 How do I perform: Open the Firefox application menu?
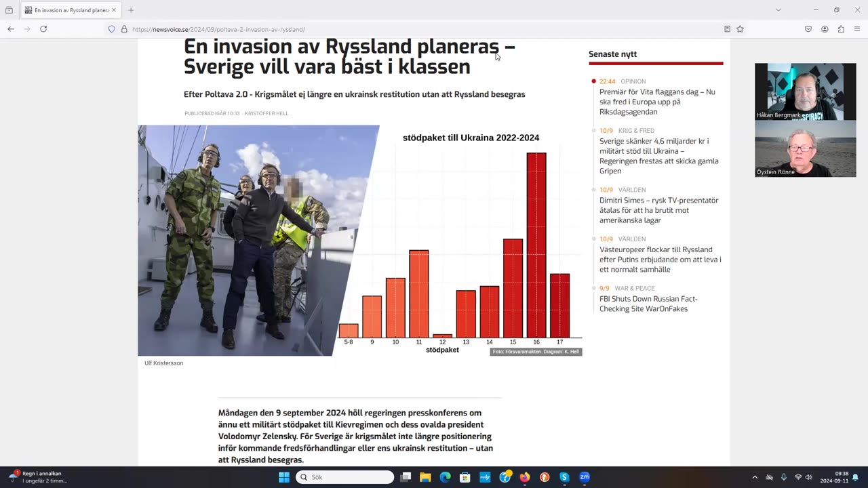tap(857, 29)
